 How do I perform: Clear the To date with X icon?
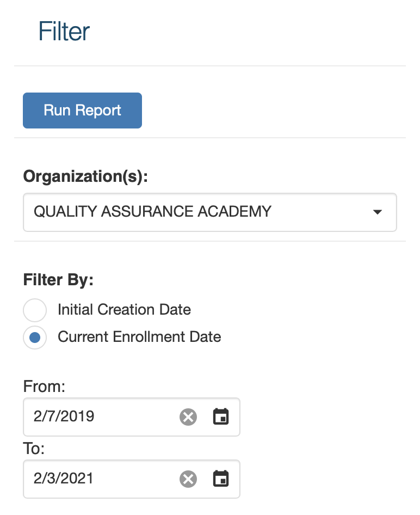pyautogui.click(x=188, y=479)
